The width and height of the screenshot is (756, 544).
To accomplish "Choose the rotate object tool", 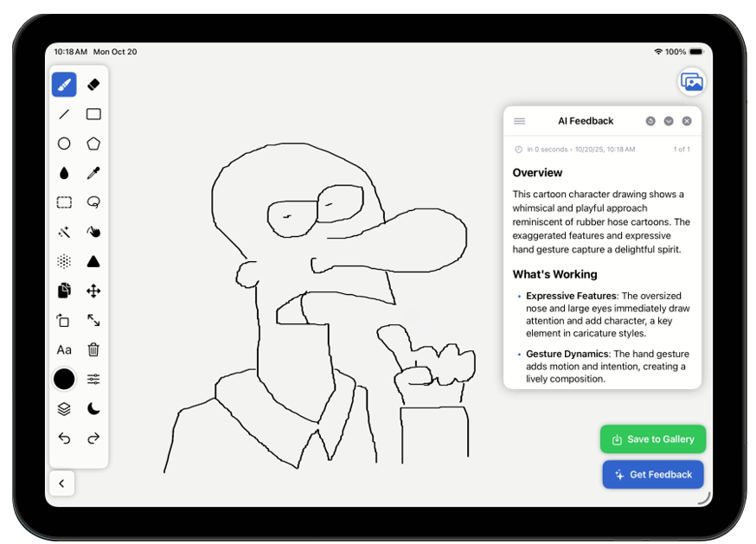I will pos(64,320).
